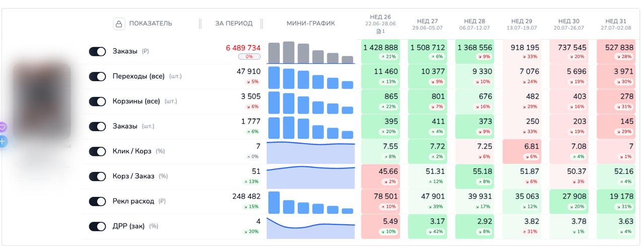Screen dimensions: 644x250
Task: Click the cell value 1 368 556
Action: point(475,47)
